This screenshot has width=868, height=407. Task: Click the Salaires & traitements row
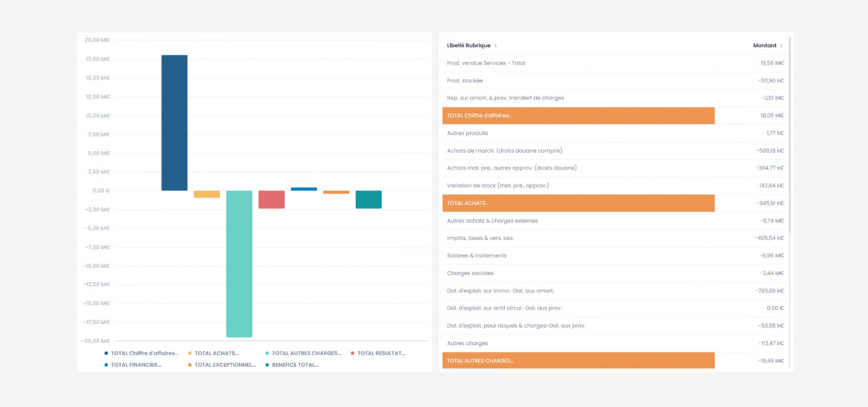tap(615, 256)
